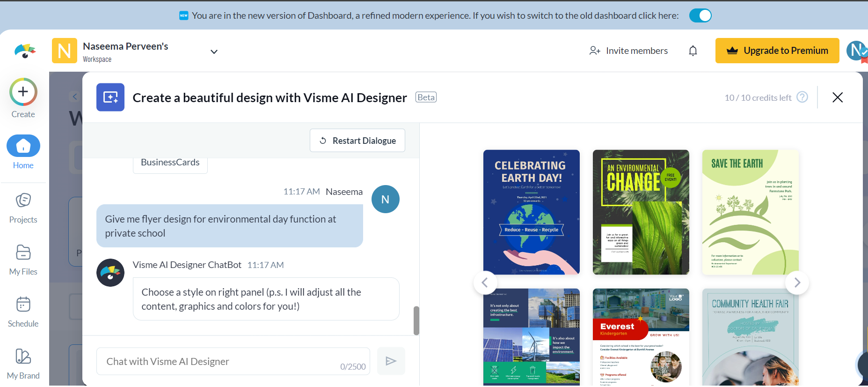Open My Brand in sidebar
The height and width of the screenshot is (387, 868).
tap(23, 364)
